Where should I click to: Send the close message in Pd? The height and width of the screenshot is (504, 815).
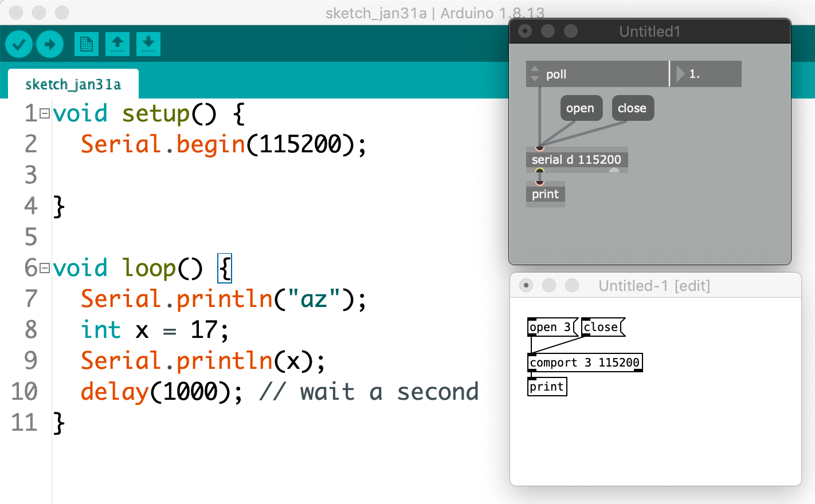[x=600, y=326]
